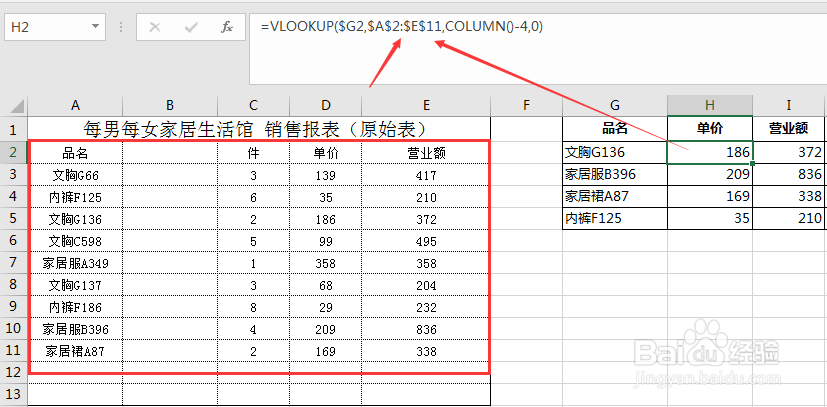827x407 pixels.
Task: Click active cell H2 showing 186
Action: pyautogui.click(x=710, y=153)
